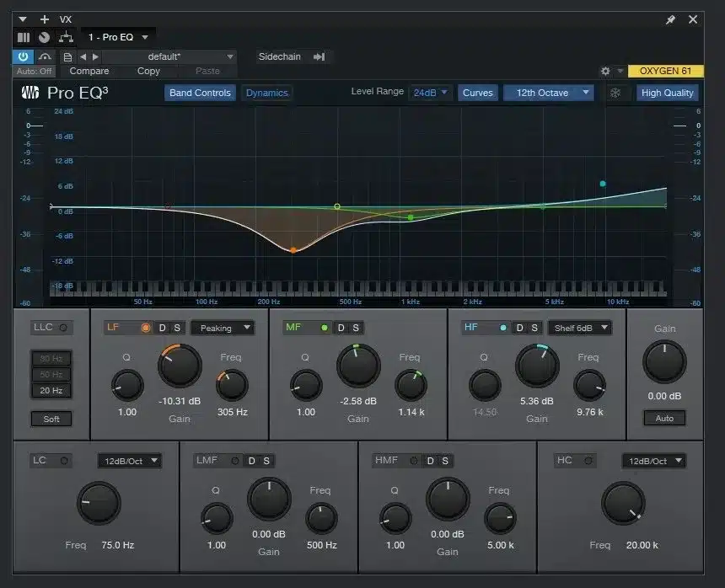Open the Peaking filter type dropdown for LF
Image resolution: width=725 pixels, height=588 pixels.
[x=223, y=328]
